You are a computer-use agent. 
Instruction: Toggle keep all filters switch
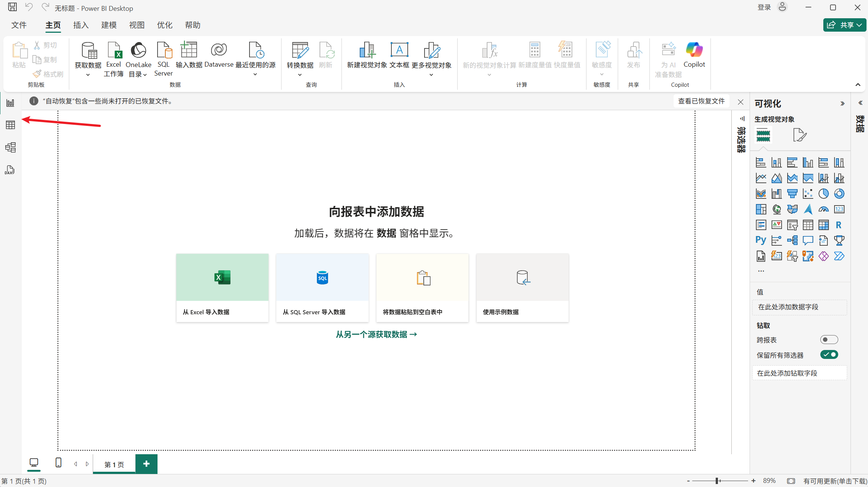pyautogui.click(x=829, y=354)
